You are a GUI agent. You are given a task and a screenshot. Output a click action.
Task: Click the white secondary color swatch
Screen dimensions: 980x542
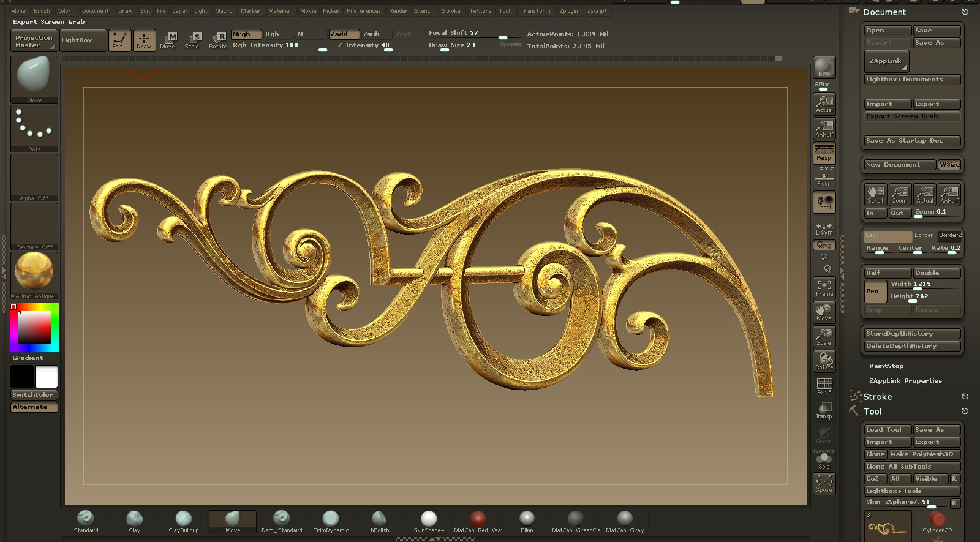point(47,377)
